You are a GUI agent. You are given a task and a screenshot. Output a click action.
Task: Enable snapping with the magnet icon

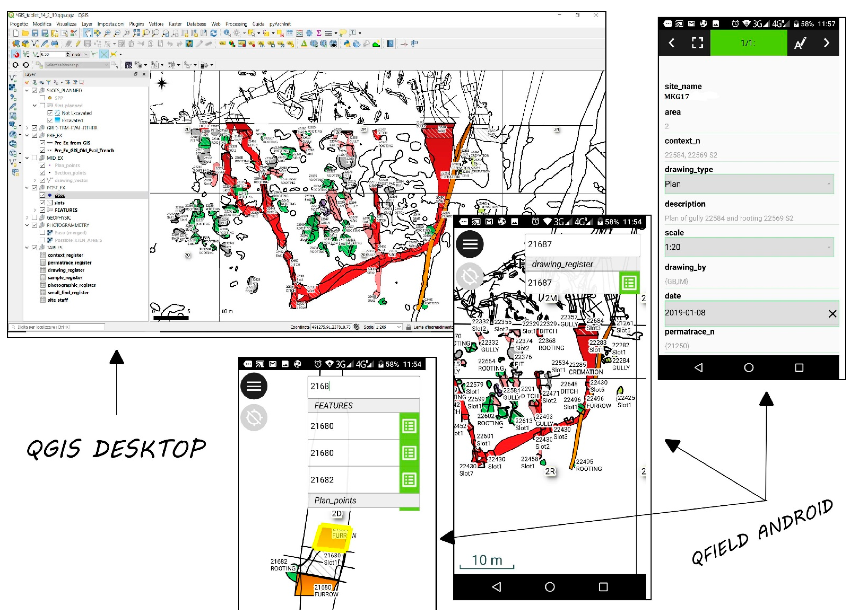(x=16, y=54)
